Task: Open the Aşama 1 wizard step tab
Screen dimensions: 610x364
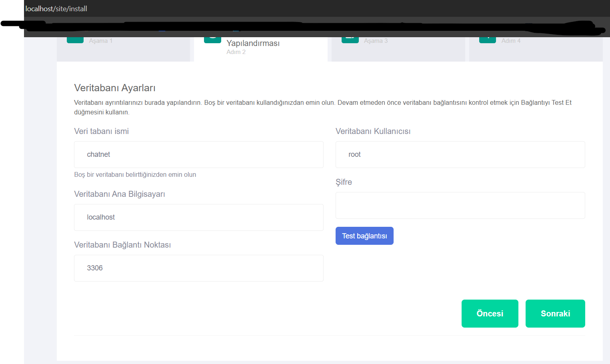Action: 123,49
